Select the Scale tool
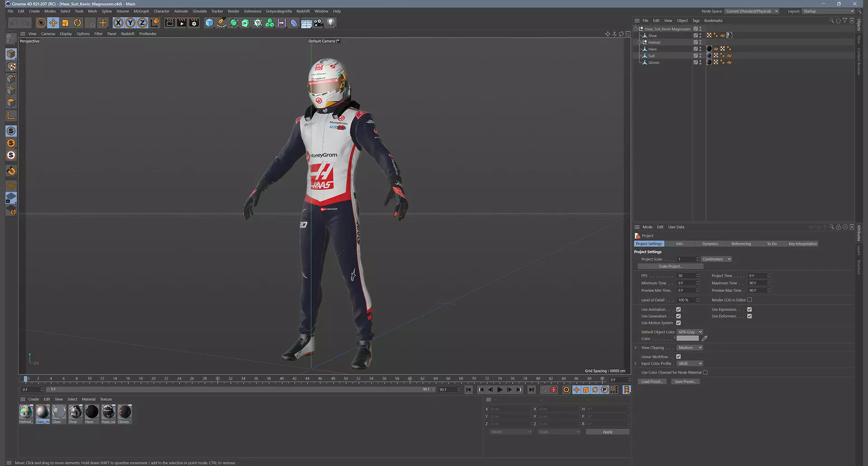The image size is (868, 466). (x=66, y=23)
